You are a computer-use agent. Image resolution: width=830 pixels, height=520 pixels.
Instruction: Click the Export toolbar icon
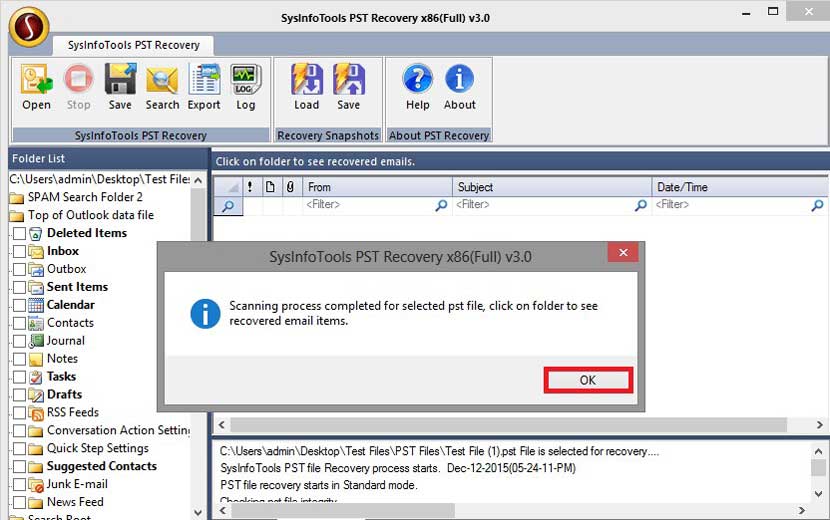[204, 79]
